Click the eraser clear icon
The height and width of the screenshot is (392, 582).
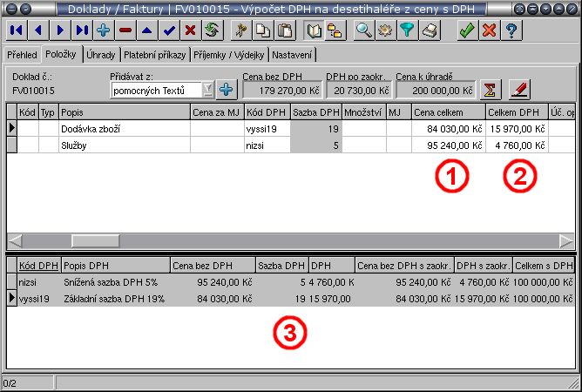519,89
